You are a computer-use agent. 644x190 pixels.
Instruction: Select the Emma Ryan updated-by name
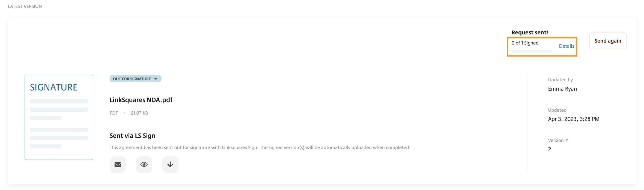coord(562,89)
